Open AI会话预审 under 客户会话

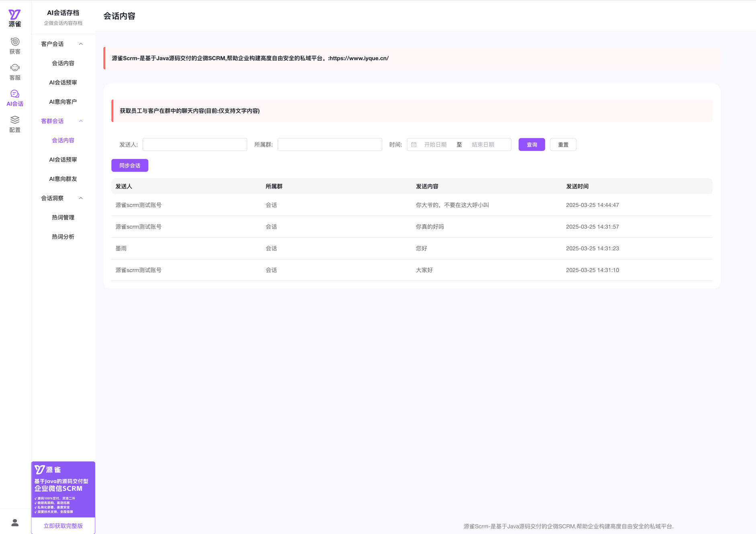[63, 82]
